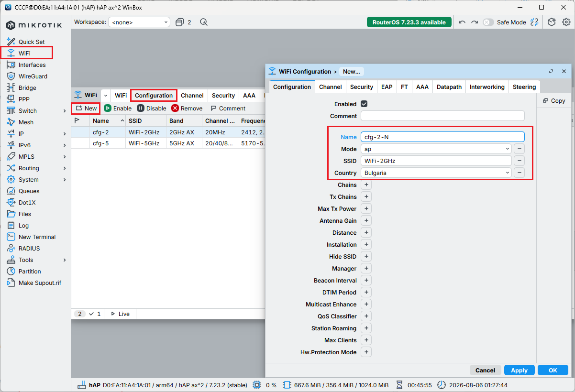This screenshot has width=575, height=392.
Task: Switch to the dialog's Security tab
Action: click(x=361, y=87)
